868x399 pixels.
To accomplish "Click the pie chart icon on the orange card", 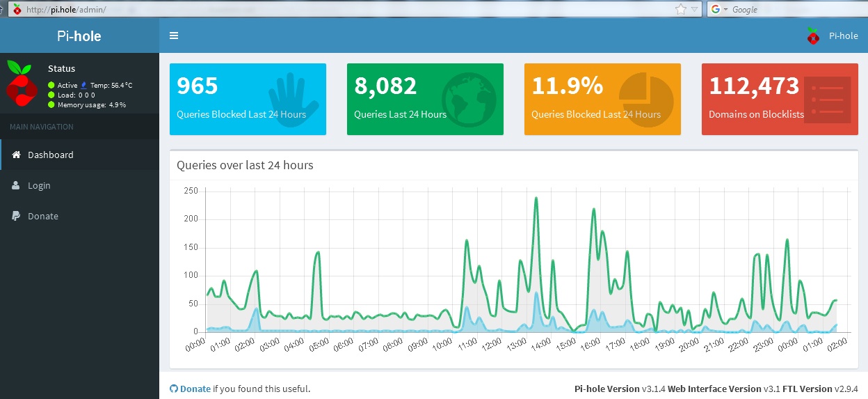I will point(645,100).
